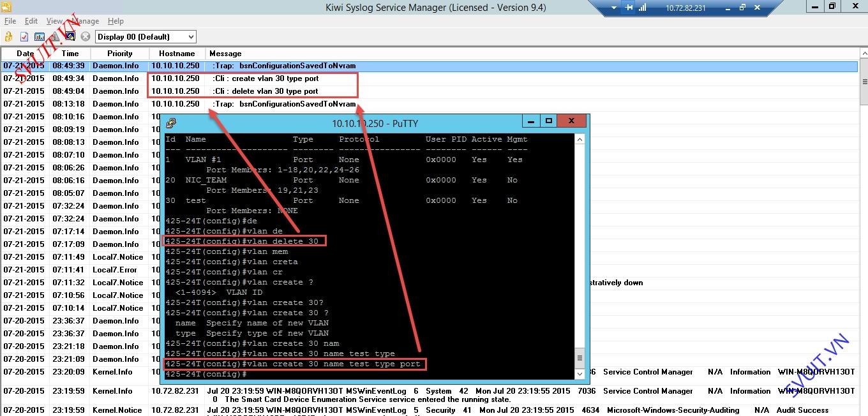The height and width of the screenshot is (416, 868).
Task: Click the monitor with pencil toolbar icon
Action: [x=70, y=37]
